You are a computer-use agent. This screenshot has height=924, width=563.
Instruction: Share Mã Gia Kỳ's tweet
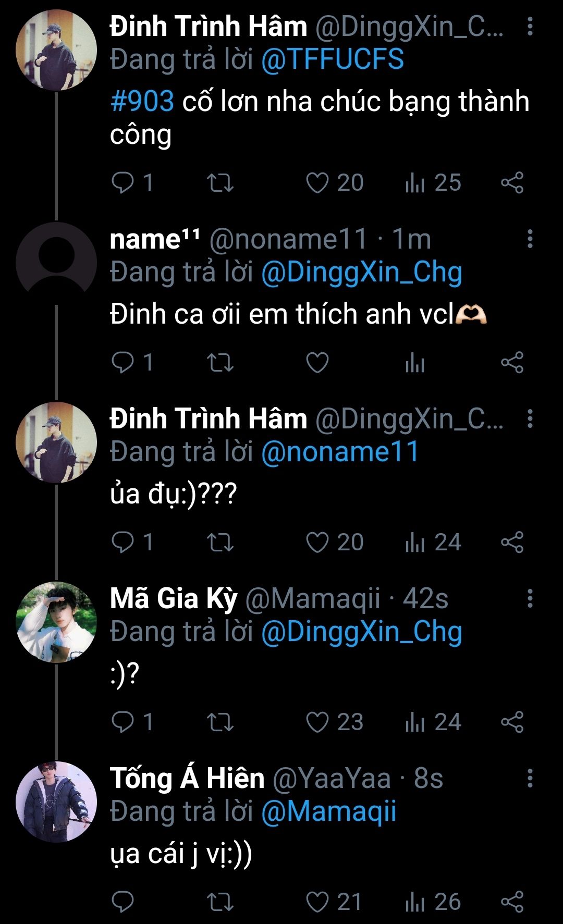[512, 722]
